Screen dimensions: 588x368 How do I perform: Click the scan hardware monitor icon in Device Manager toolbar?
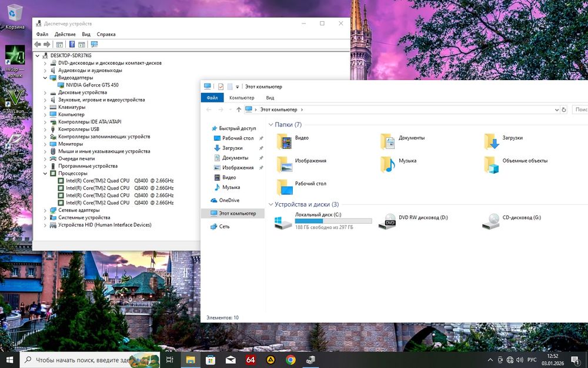point(94,44)
